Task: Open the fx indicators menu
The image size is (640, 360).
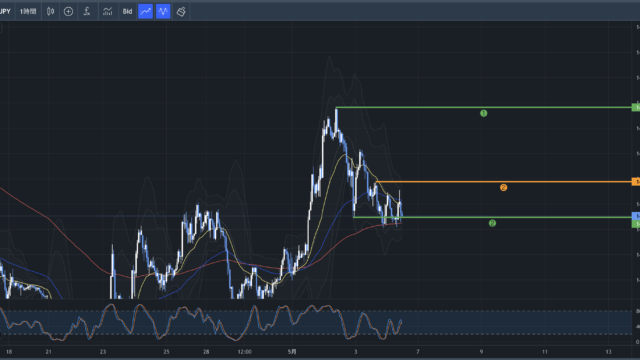Action: click(x=87, y=11)
